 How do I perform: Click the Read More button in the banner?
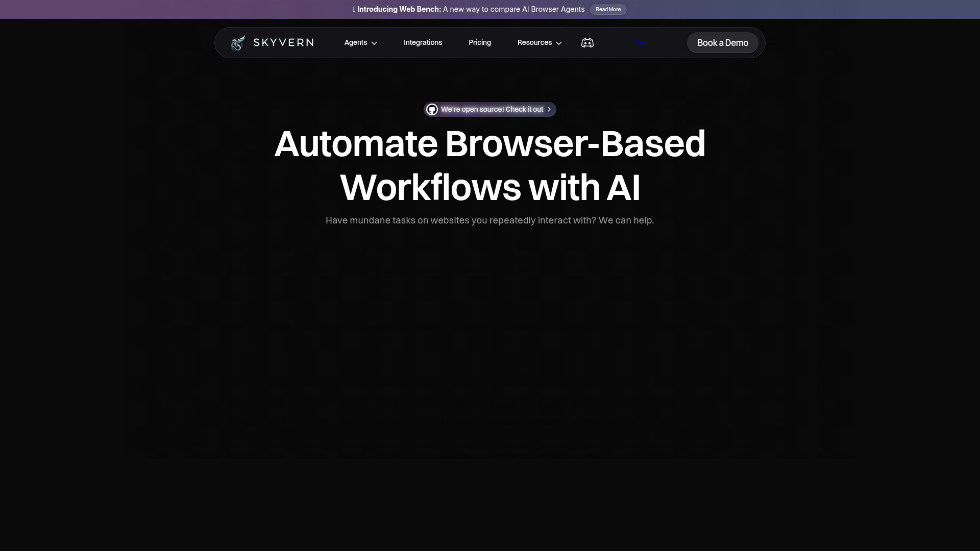tap(608, 9)
